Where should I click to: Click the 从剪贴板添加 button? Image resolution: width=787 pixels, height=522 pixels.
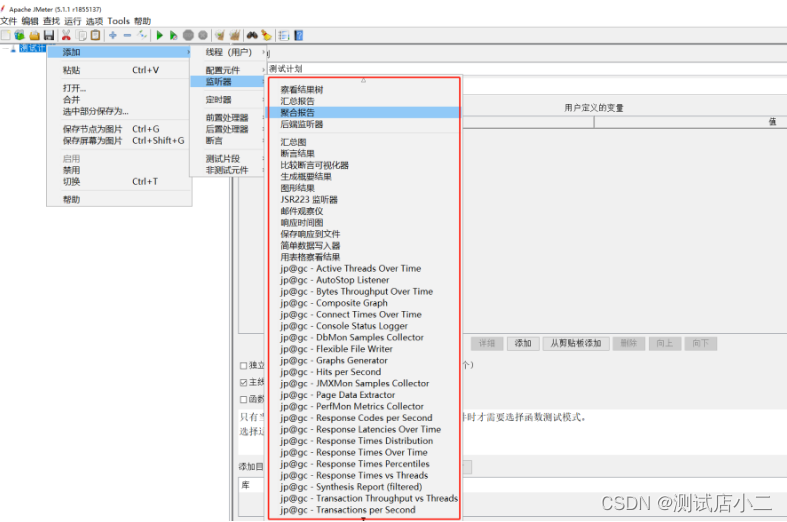coord(576,343)
